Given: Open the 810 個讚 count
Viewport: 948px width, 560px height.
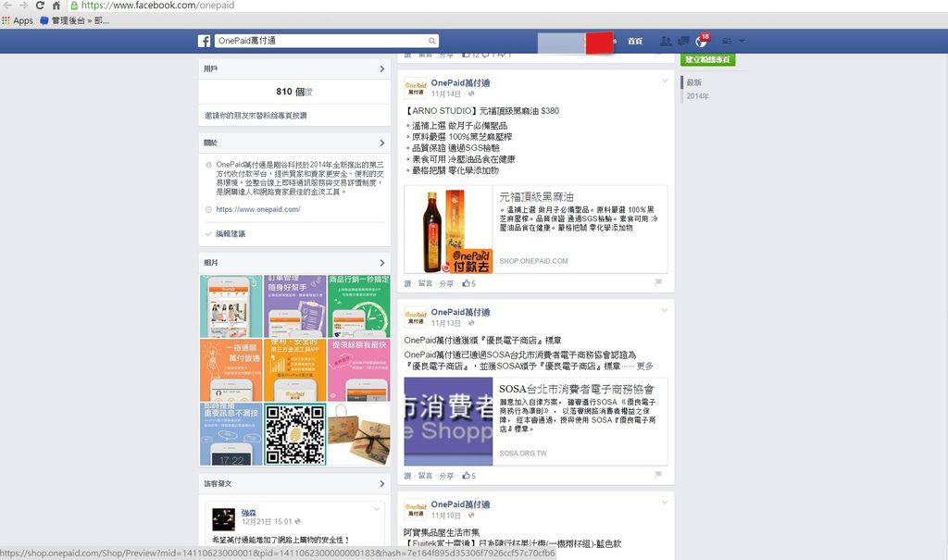Looking at the screenshot, I should coord(294,92).
